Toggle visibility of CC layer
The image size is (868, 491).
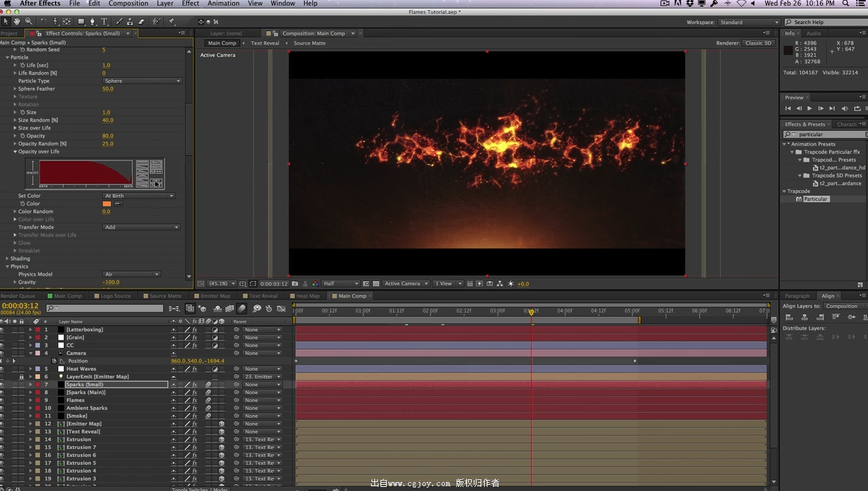2,346
